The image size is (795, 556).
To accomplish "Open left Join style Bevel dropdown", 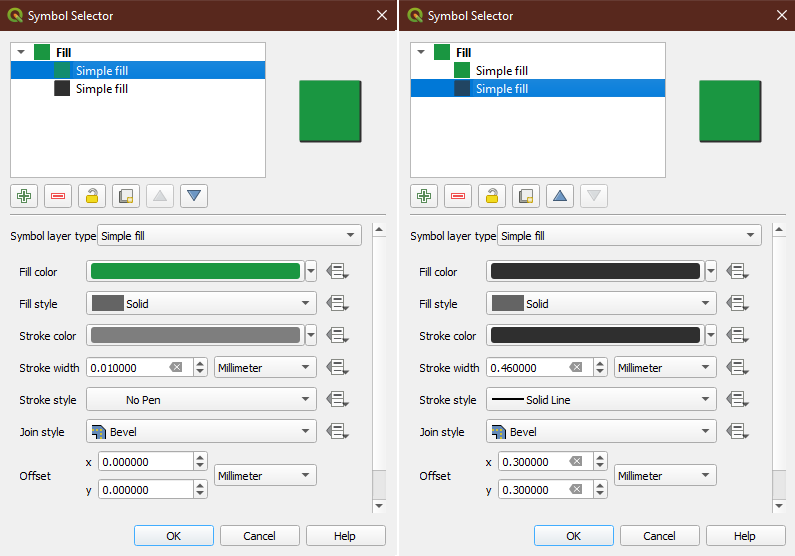I will pyautogui.click(x=201, y=431).
